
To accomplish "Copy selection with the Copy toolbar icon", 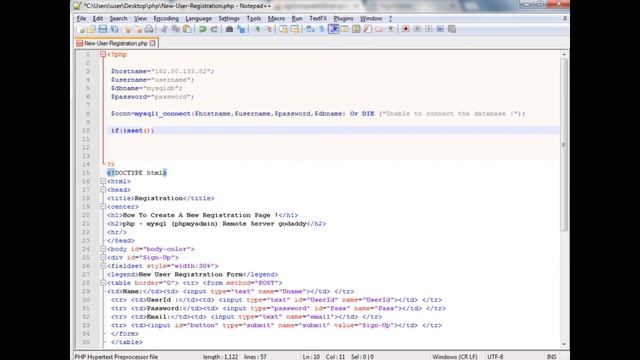I will 176,29.
